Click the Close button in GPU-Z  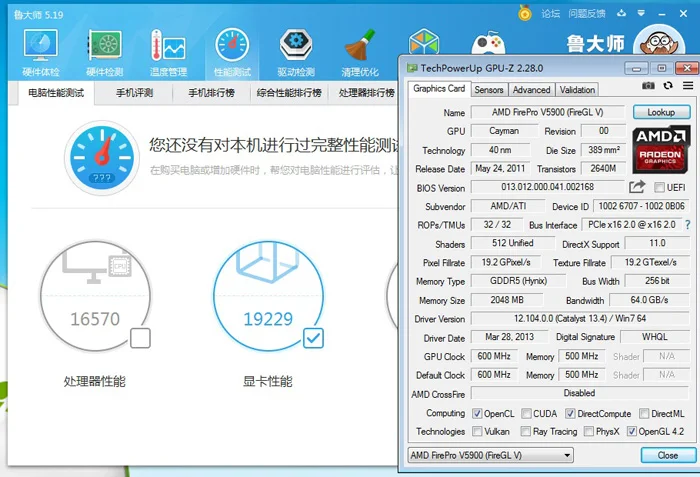668,456
